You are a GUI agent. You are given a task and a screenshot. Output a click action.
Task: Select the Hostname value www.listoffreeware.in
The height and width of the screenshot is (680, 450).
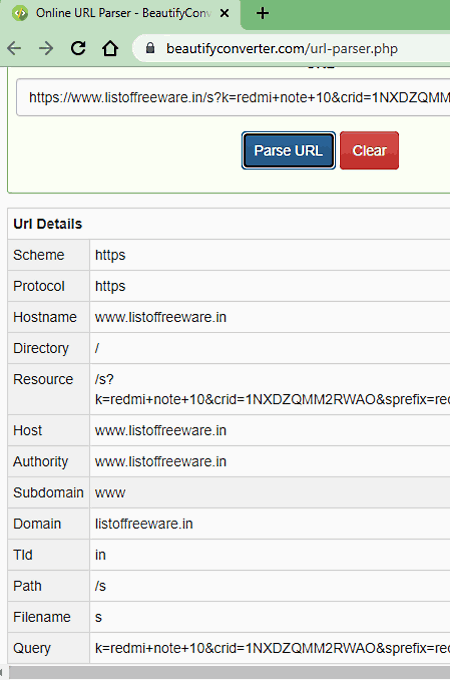point(161,317)
